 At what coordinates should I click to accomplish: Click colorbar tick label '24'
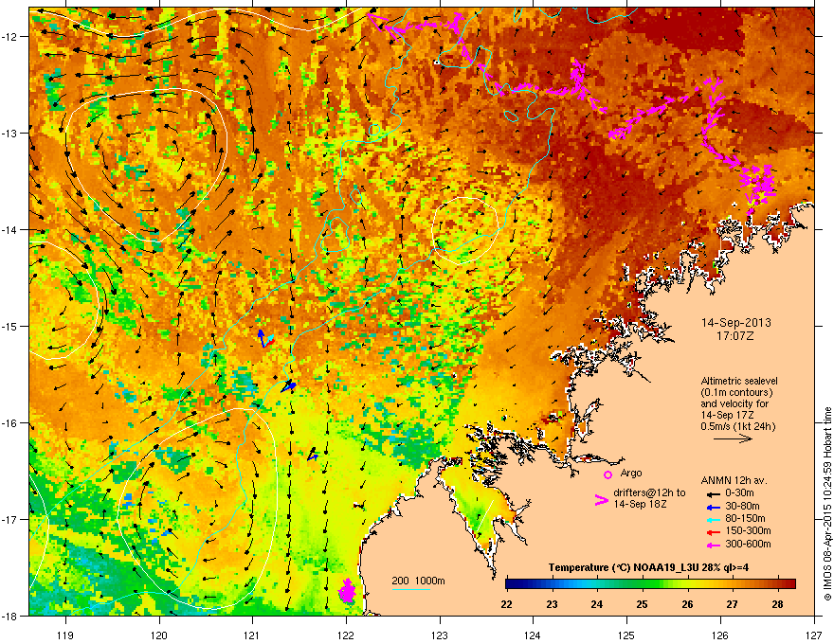(x=597, y=604)
